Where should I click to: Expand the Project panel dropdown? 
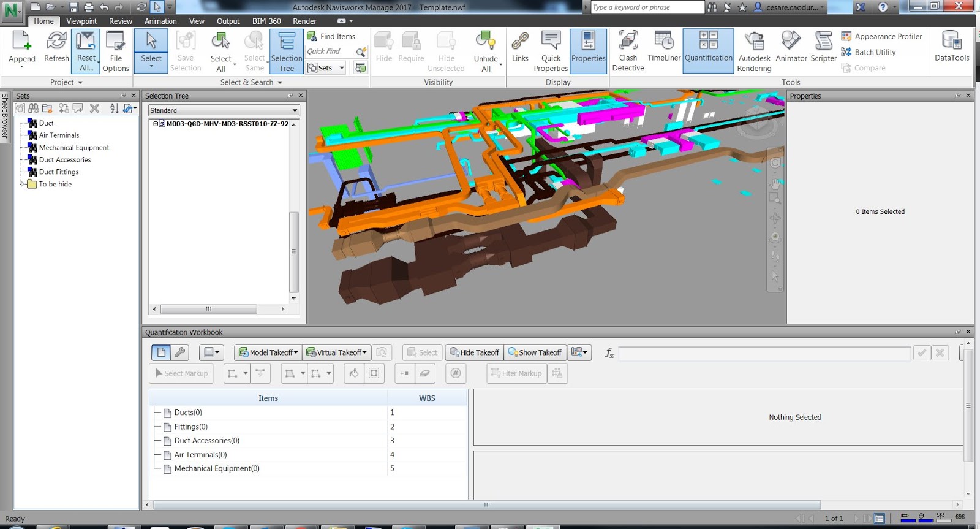pyautogui.click(x=66, y=82)
